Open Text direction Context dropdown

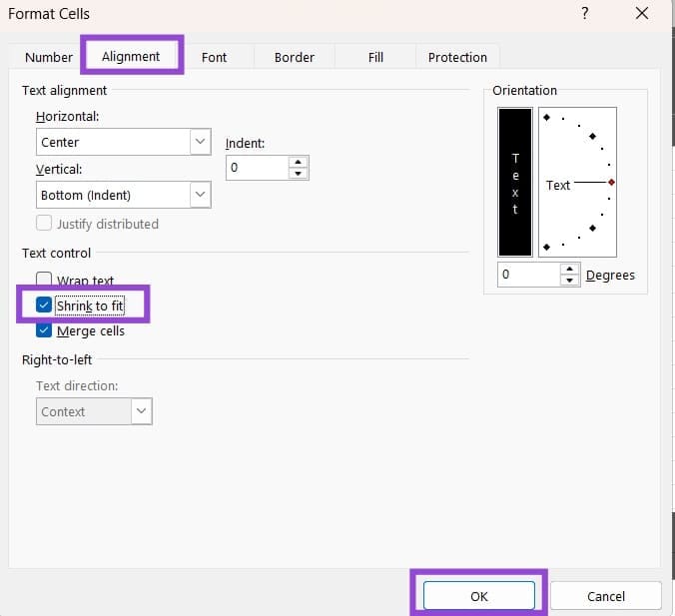click(141, 411)
